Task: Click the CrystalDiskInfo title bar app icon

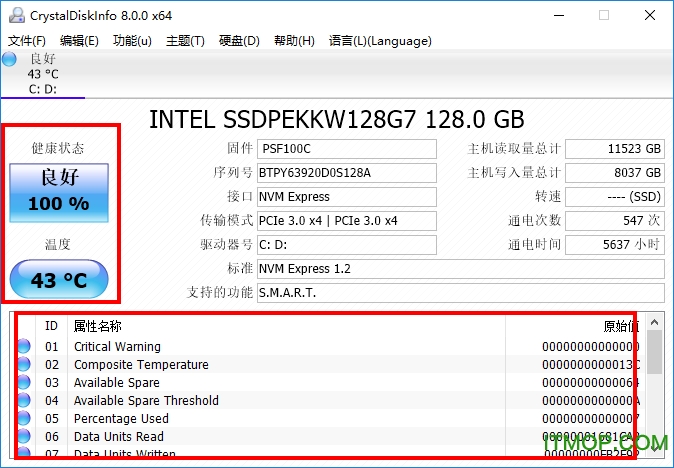Action: pyautogui.click(x=13, y=15)
